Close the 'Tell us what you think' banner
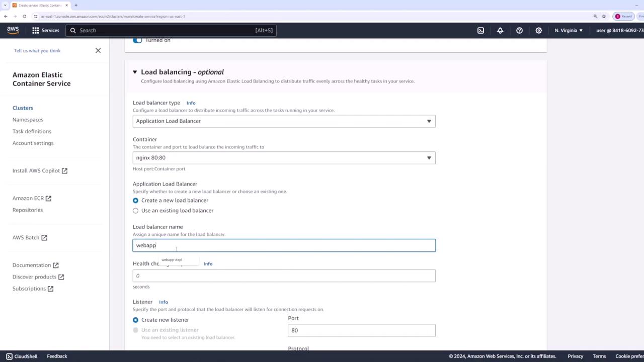This screenshot has width=644, height=362. point(98,50)
